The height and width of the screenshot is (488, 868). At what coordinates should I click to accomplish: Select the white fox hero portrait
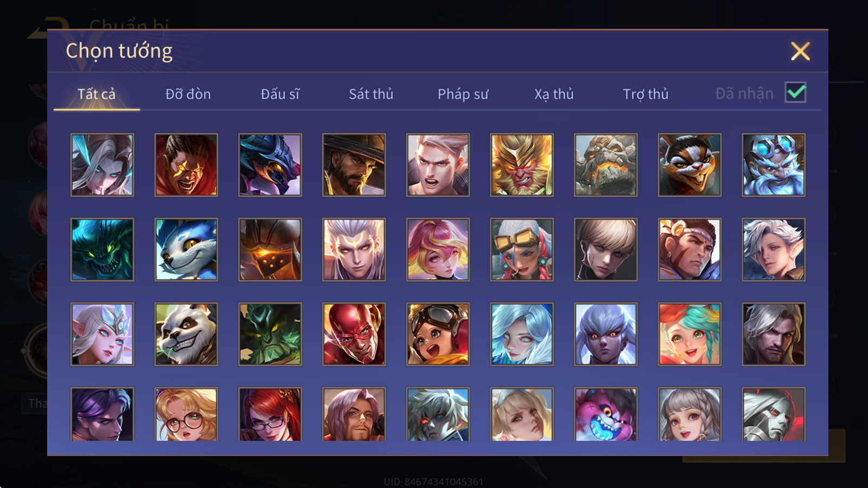point(186,249)
